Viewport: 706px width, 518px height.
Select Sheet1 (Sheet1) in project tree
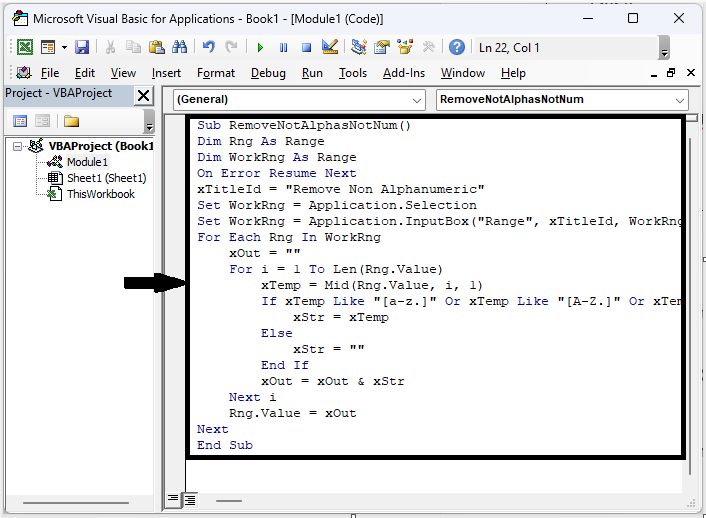107,178
